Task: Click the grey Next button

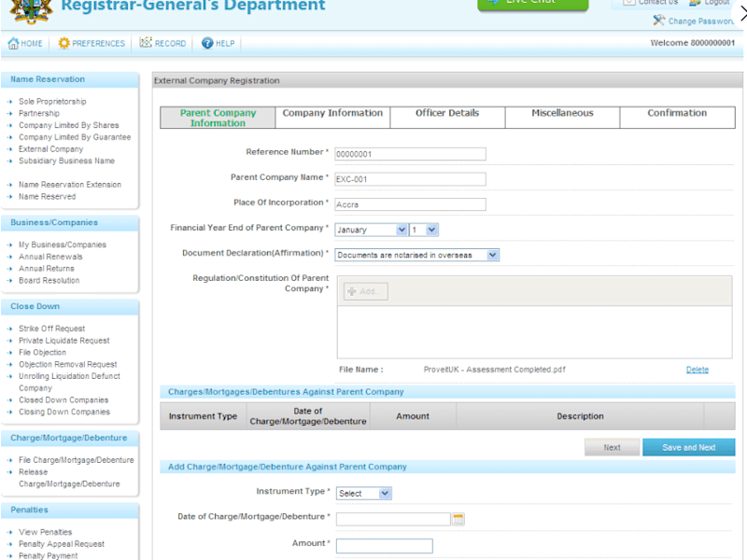Action: [612, 447]
